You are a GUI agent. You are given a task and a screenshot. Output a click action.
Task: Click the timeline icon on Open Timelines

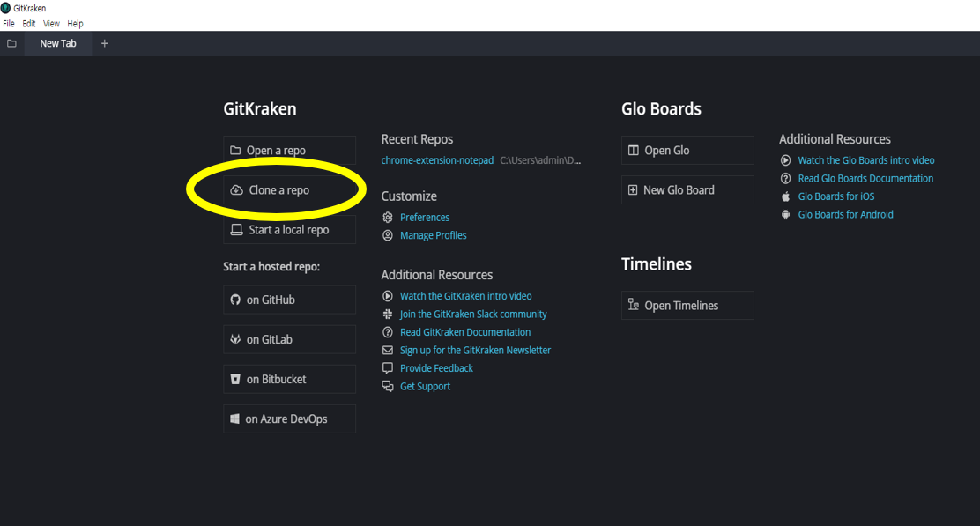pos(633,305)
